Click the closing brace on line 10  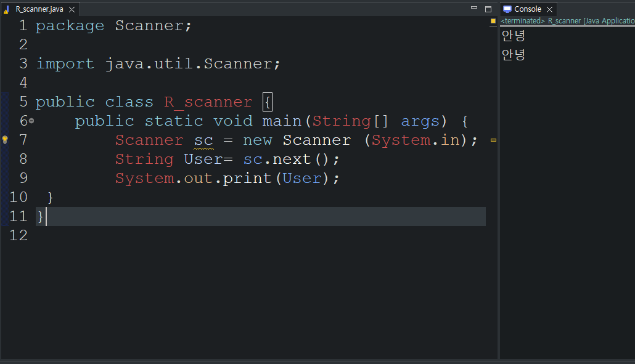click(x=50, y=197)
